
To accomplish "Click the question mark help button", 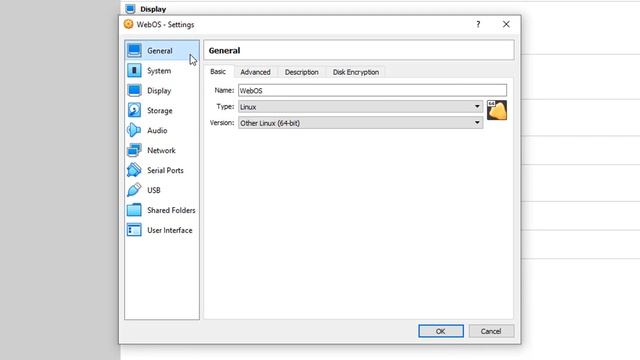I will point(478,24).
